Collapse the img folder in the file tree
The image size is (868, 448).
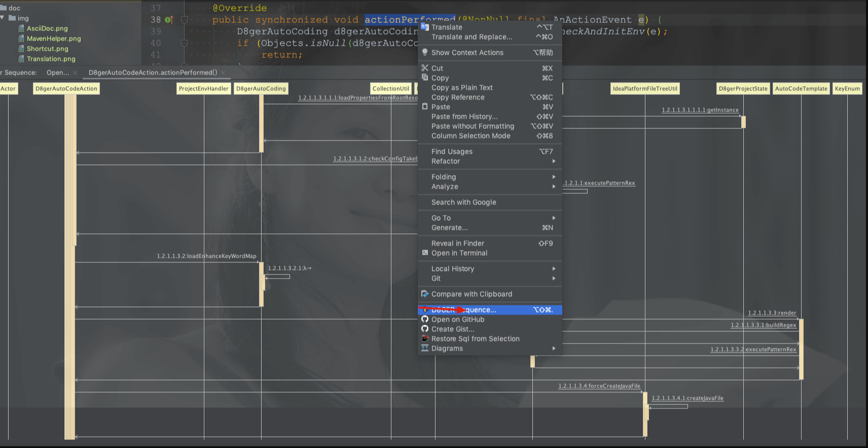click(3, 18)
